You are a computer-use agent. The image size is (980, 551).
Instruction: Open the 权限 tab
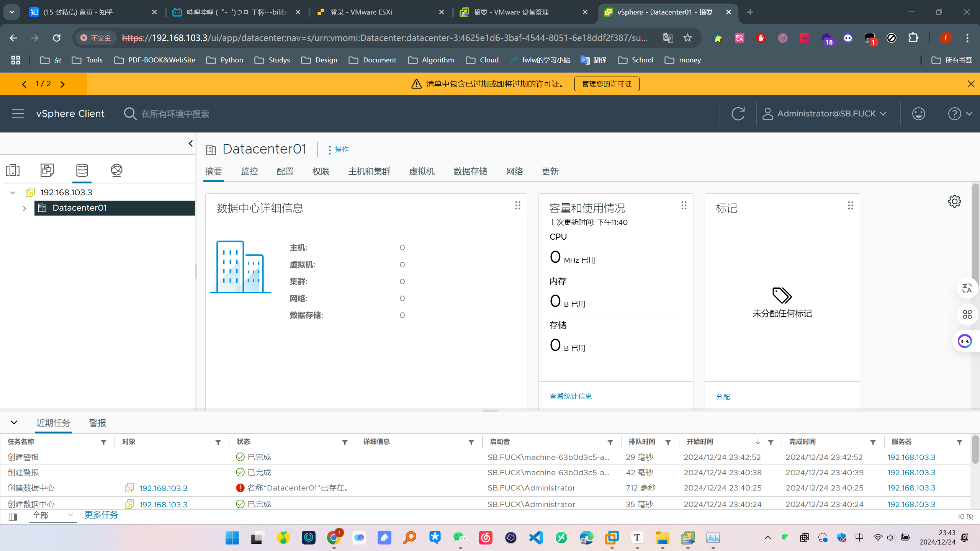pyautogui.click(x=321, y=172)
